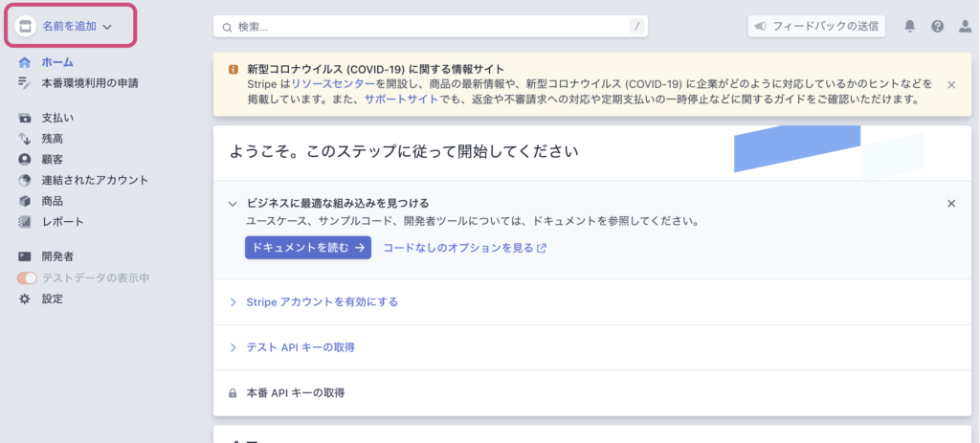Open user profile icon
Image resolution: width=980 pixels, height=443 pixels.
pos(965,26)
